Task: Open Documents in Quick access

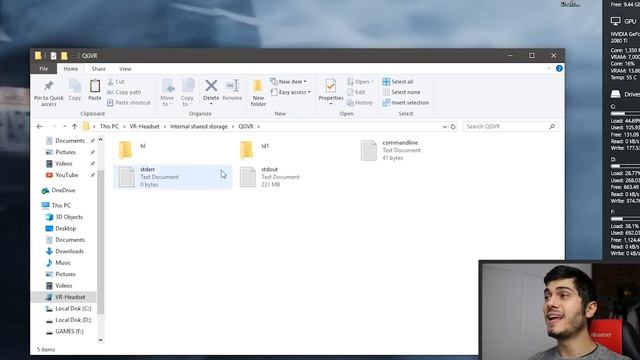Action: pyautogui.click(x=66, y=140)
